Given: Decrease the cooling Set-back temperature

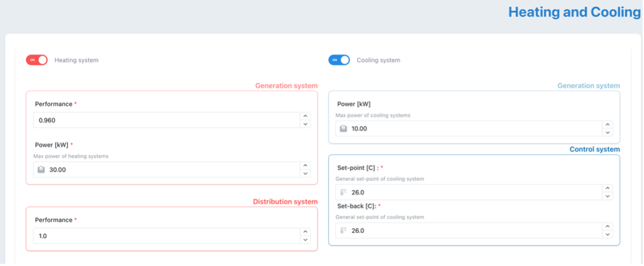Looking at the screenshot, I should (607, 234).
